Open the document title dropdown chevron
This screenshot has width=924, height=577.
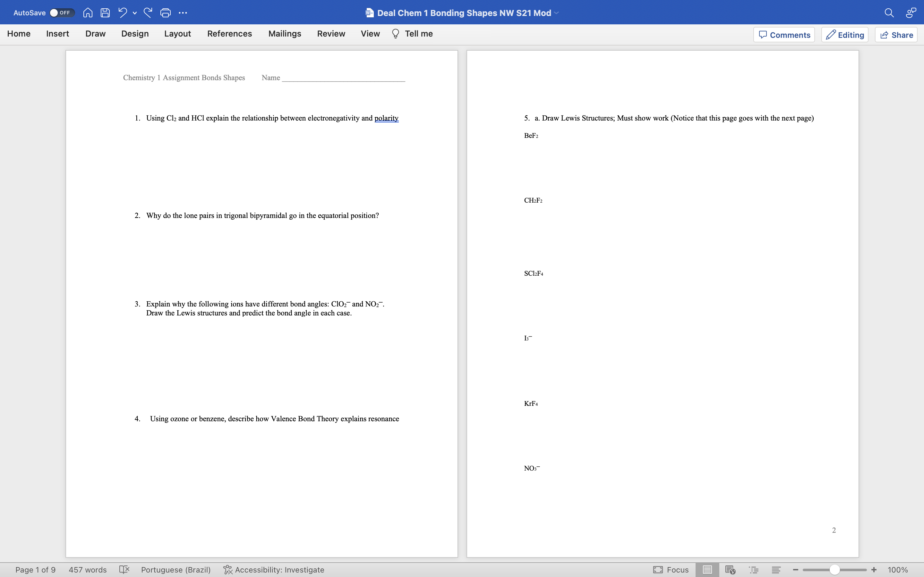click(557, 13)
